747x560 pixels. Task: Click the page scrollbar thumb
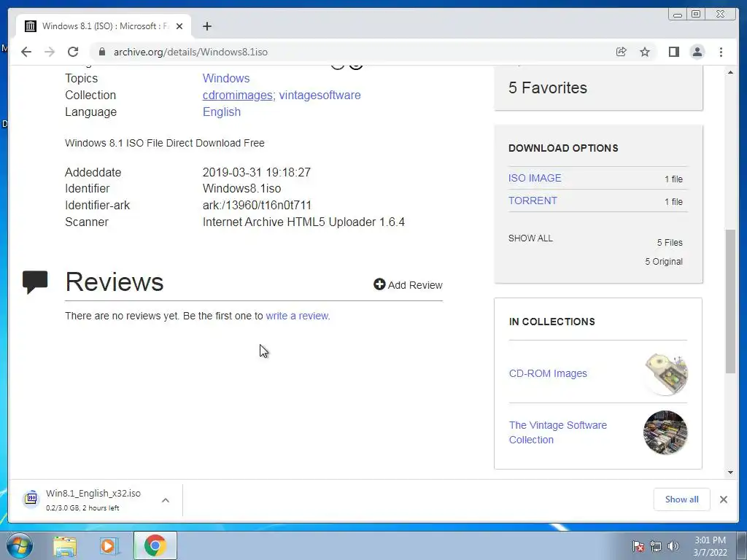(x=730, y=301)
